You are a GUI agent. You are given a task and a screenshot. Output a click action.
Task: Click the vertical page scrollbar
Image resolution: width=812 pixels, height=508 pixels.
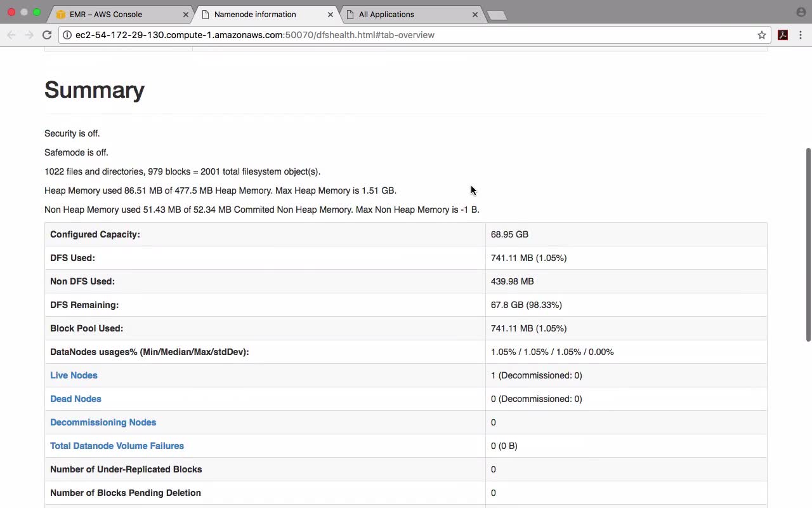click(x=808, y=244)
